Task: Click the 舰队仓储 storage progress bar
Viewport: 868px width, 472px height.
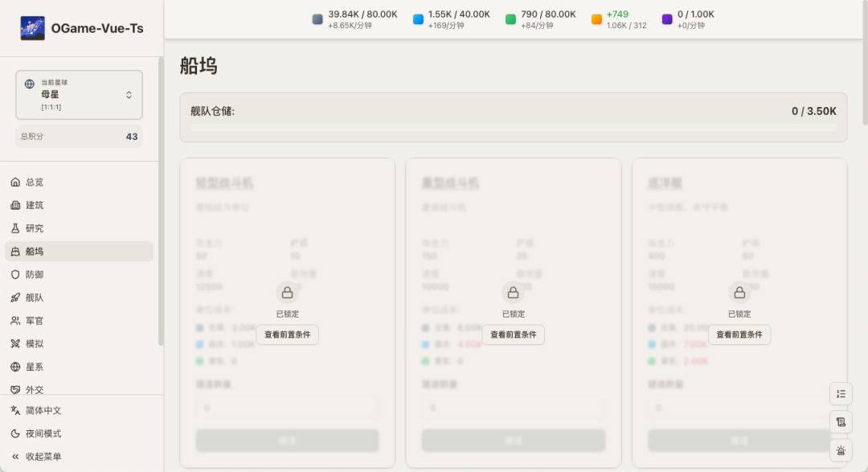Action: pos(513,127)
